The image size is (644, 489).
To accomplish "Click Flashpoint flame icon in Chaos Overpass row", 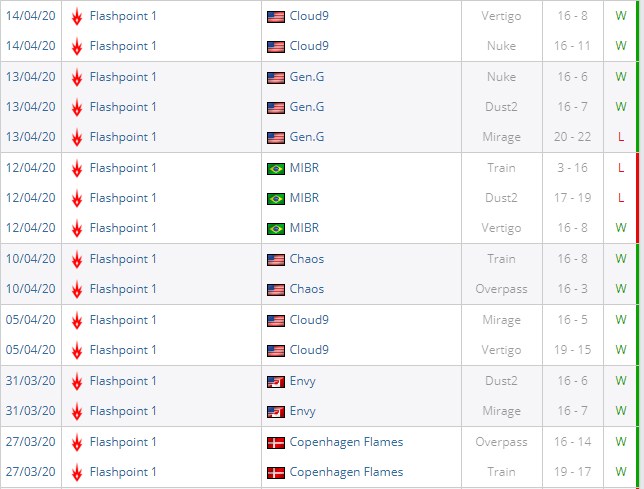I will 77,289.
